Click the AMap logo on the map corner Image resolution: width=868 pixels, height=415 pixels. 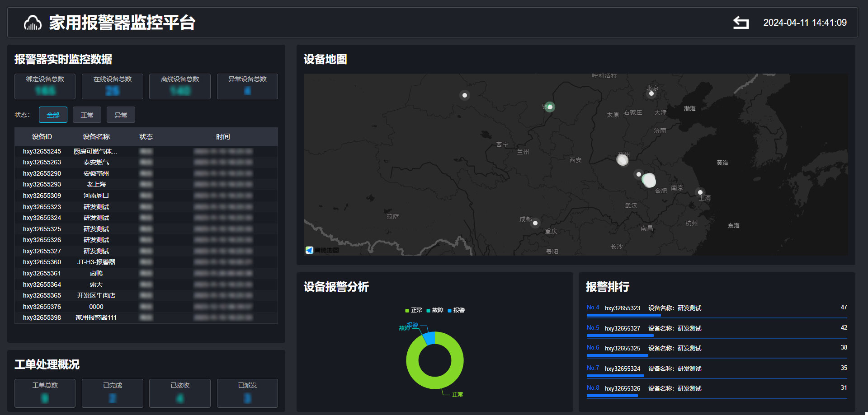click(x=310, y=250)
